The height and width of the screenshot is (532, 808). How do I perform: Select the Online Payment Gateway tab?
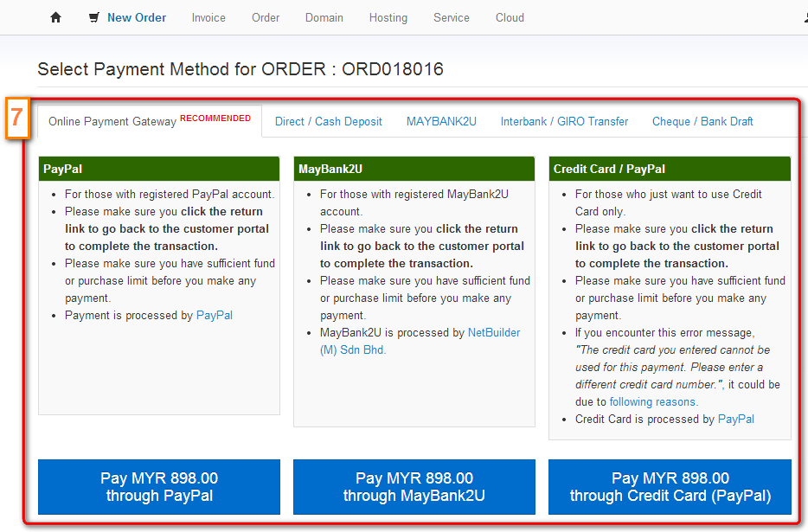tap(150, 121)
